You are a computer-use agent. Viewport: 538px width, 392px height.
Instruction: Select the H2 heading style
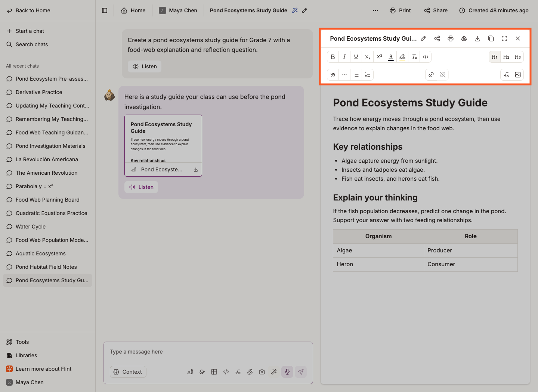click(x=506, y=57)
